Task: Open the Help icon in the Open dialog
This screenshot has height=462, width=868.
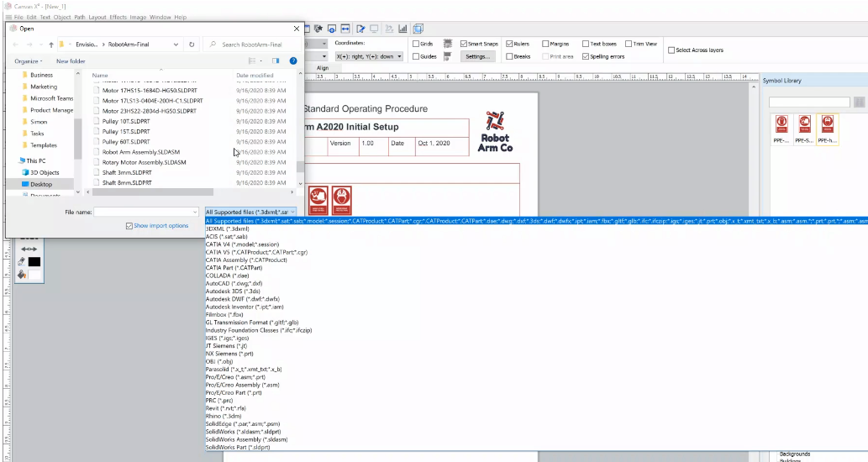Action: [x=293, y=60]
